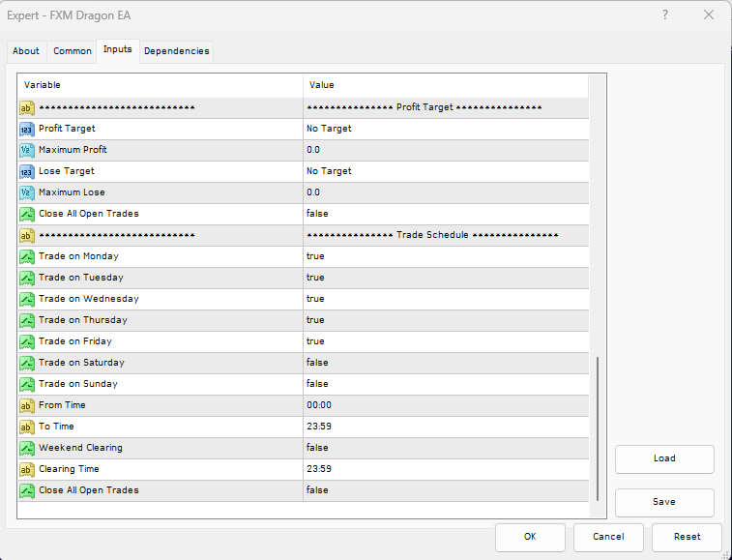732x560 pixels.
Task: Select the Trade on Monday variable name
Action: click(78, 256)
